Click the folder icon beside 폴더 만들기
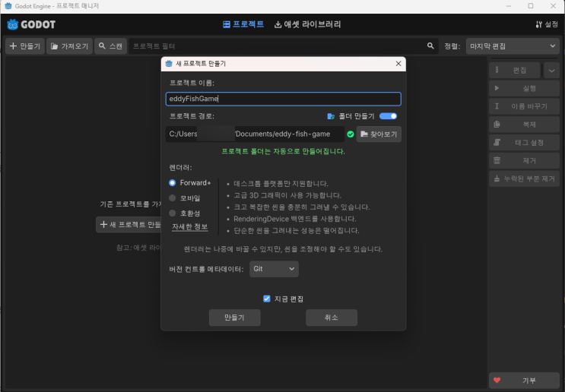Viewport: 565px width, 392px height. click(331, 116)
